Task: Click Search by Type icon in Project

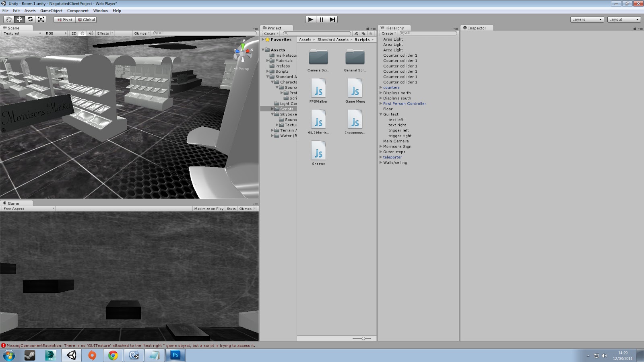Action: tap(356, 34)
